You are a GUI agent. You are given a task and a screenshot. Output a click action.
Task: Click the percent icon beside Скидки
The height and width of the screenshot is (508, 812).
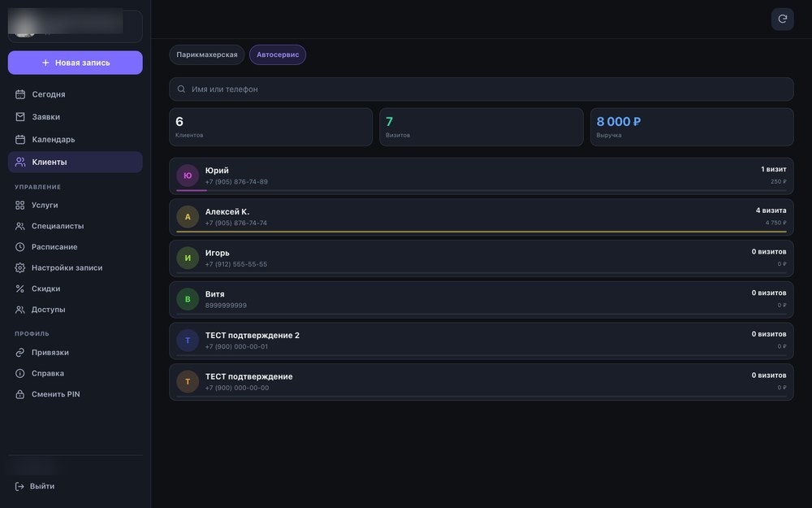click(x=19, y=289)
